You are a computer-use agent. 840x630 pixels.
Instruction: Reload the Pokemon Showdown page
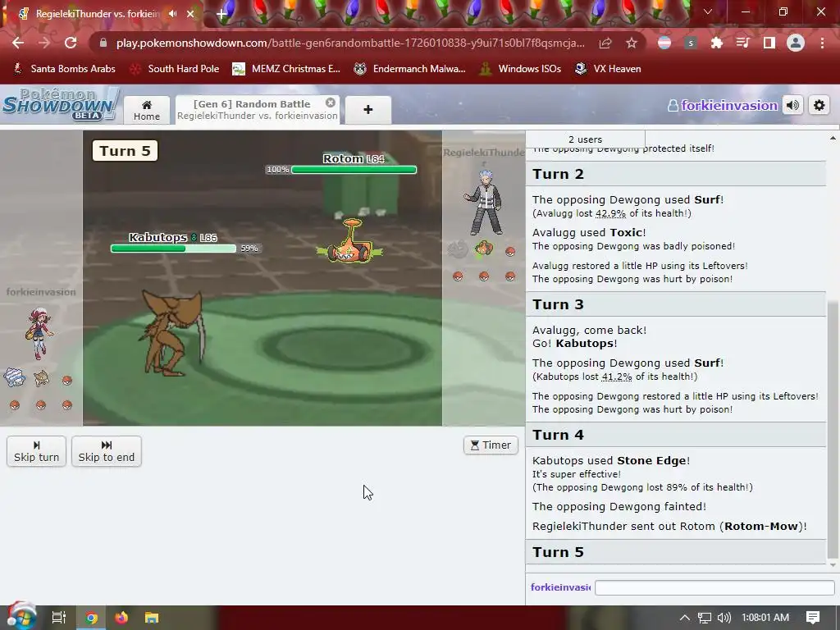click(x=71, y=43)
